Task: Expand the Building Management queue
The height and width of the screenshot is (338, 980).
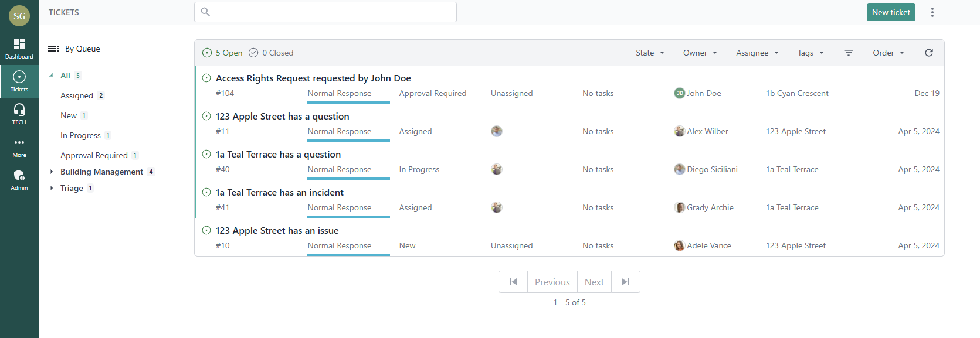Action: [52, 172]
